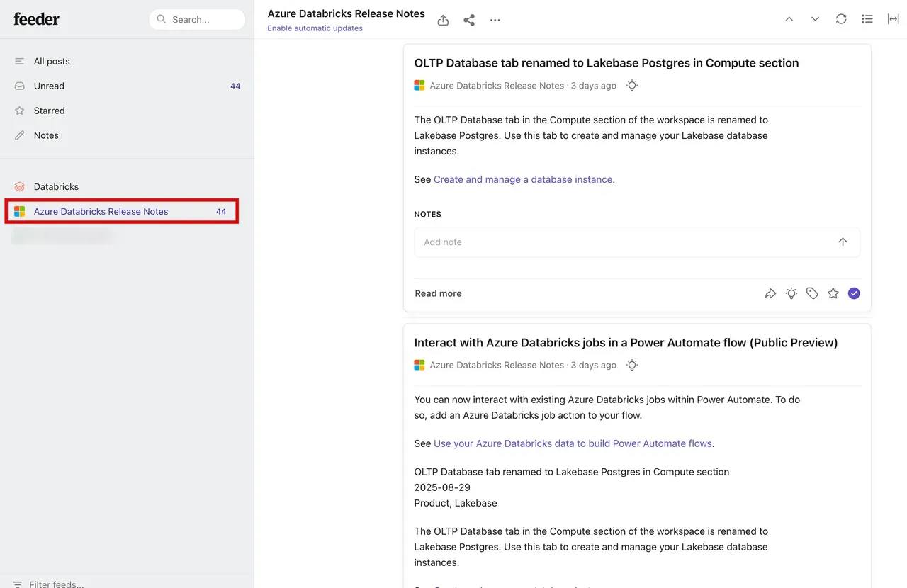Image resolution: width=907 pixels, height=588 pixels.
Task: Click the lightbulb icon in OLTP post footer
Action: (791, 293)
